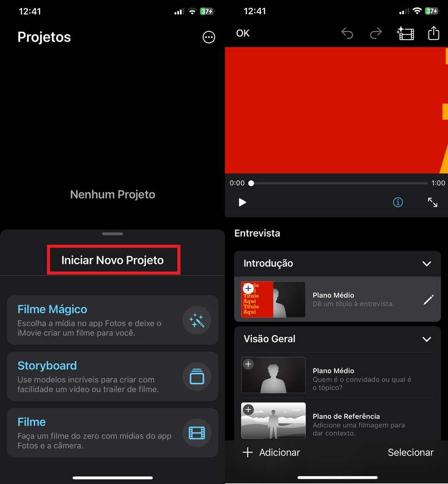Tap the Adicionar button
This screenshot has height=484, width=448.
[271, 453]
